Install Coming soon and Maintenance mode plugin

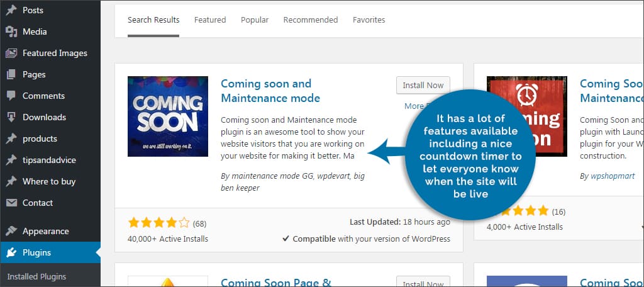pos(423,85)
